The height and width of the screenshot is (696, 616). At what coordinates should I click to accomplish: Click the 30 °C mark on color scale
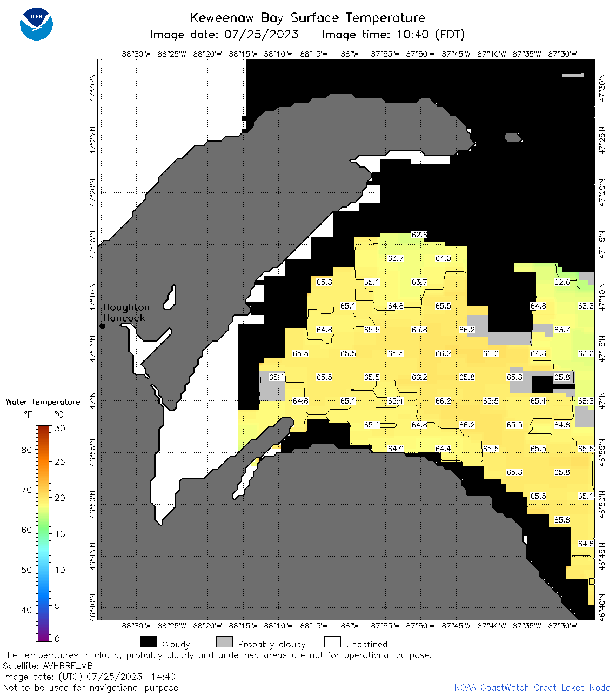tap(60, 428)
